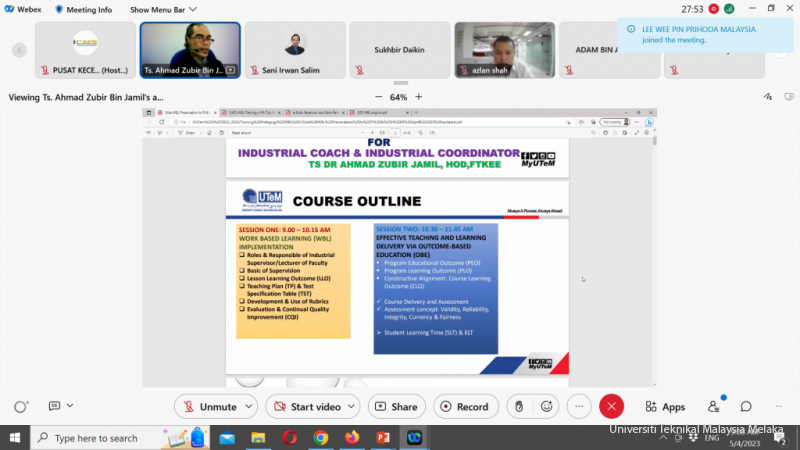Viewport: 800px width, 450px height.
Task: Open the Apps panel
Action: pyautogui.click(x=665, y=407)
